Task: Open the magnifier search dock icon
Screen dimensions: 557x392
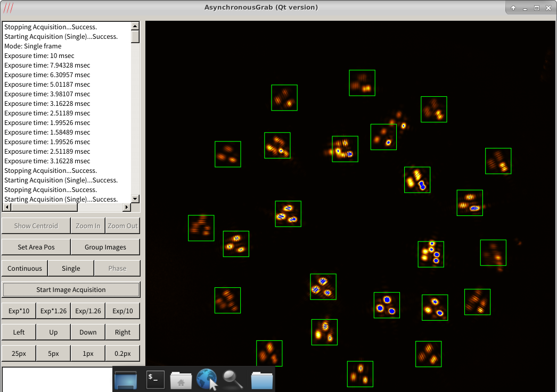Action: [233, 380]
